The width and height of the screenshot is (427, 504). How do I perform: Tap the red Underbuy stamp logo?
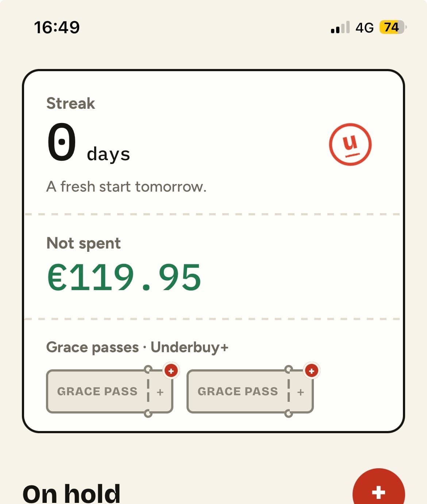[350, 145]
